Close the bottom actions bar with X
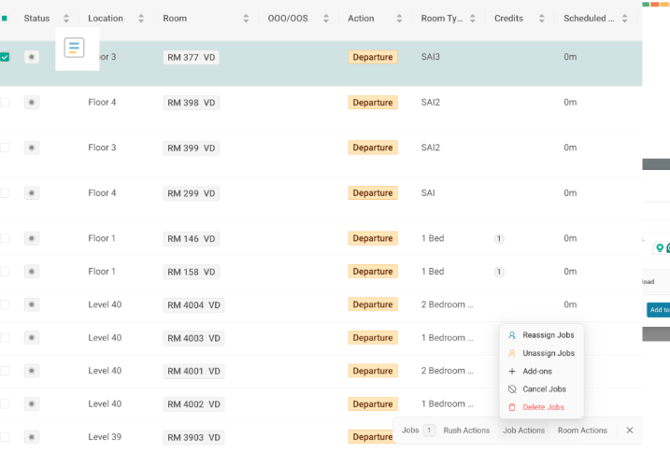 coord(630,430)
